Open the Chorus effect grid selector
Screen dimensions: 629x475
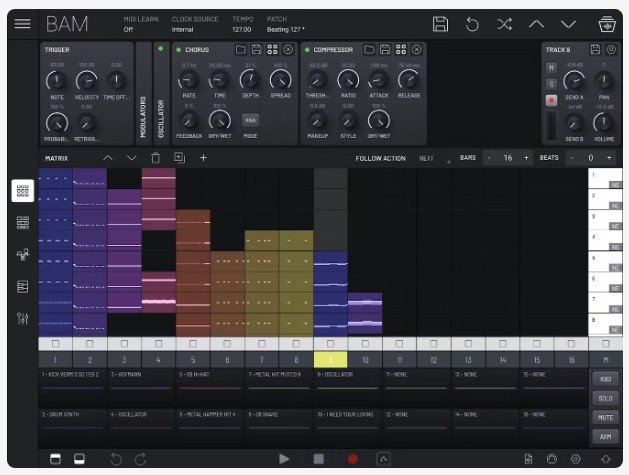pos(272,50)
